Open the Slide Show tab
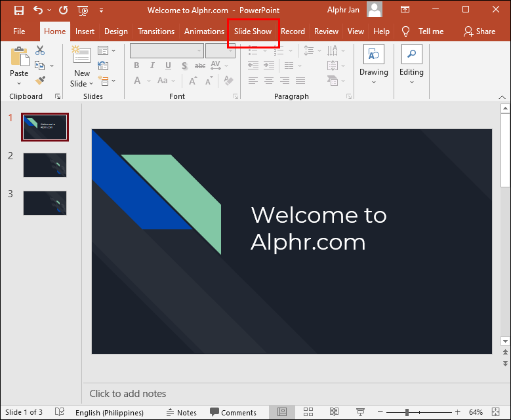 253,31
